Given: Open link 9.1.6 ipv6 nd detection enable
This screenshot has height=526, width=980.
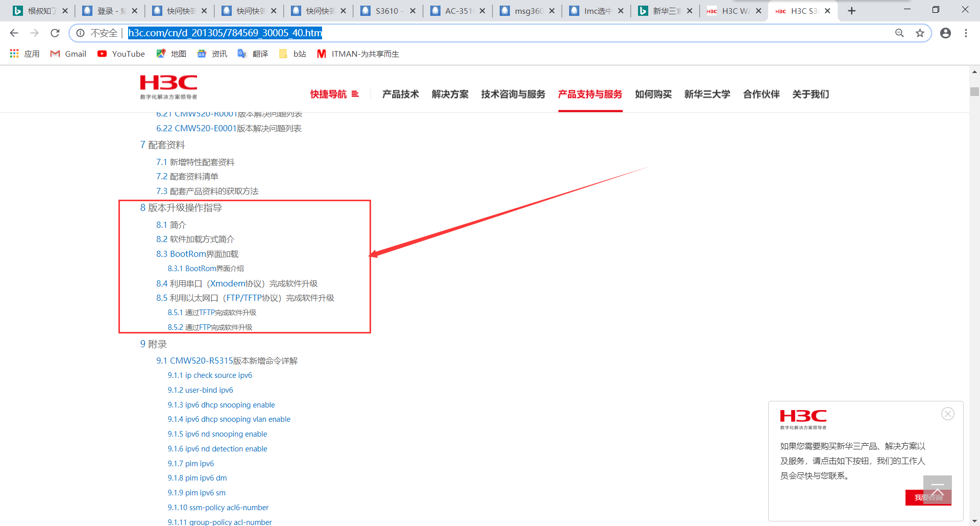Looking at the screenshot, I should click(x=217, y=449).
